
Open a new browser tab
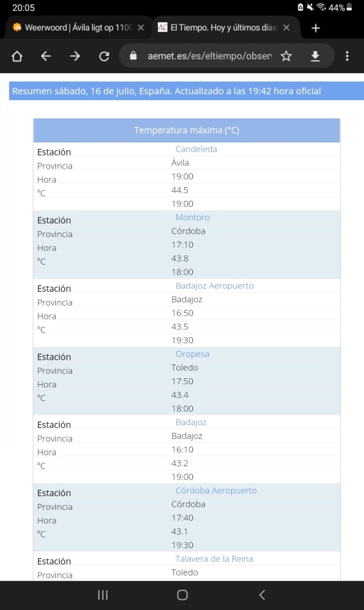pos(316,27)
